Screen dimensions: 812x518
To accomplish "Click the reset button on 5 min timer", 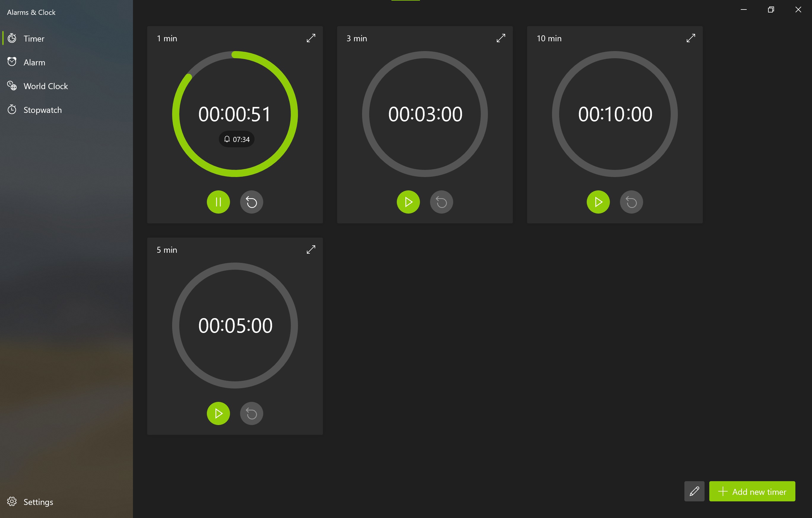I will tap(252, 413).
